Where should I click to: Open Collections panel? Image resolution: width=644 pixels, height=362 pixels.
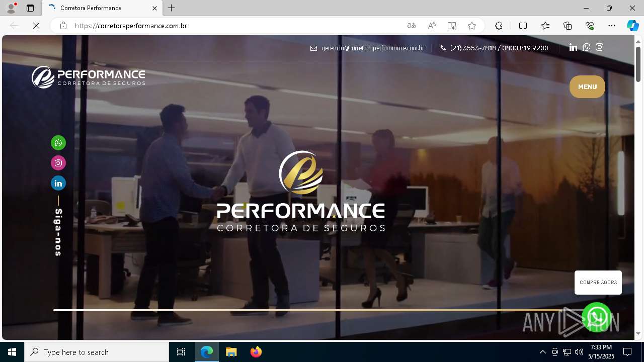point(568,26)
